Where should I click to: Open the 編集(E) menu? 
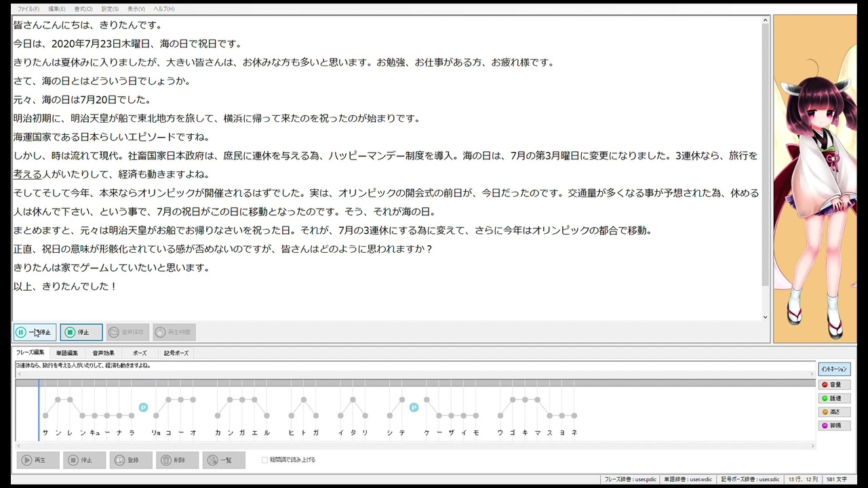[x=57, y=9]
